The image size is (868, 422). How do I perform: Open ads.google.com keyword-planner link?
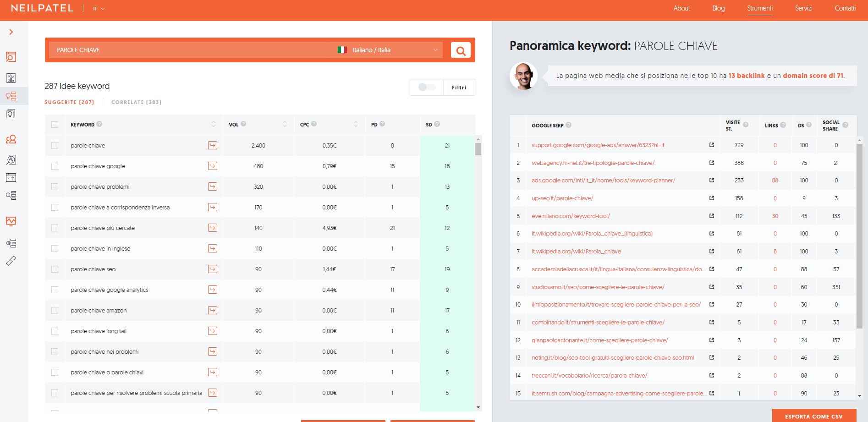603,180
